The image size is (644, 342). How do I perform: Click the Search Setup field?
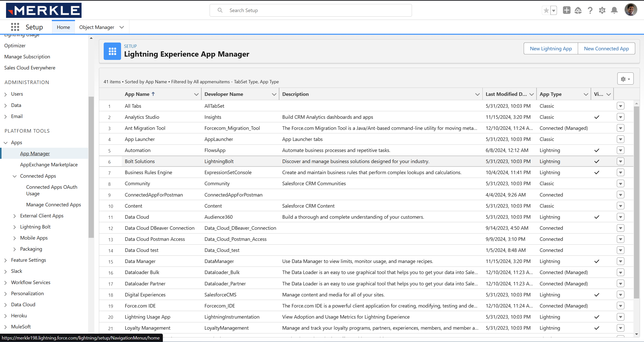(x=311, y=10)
